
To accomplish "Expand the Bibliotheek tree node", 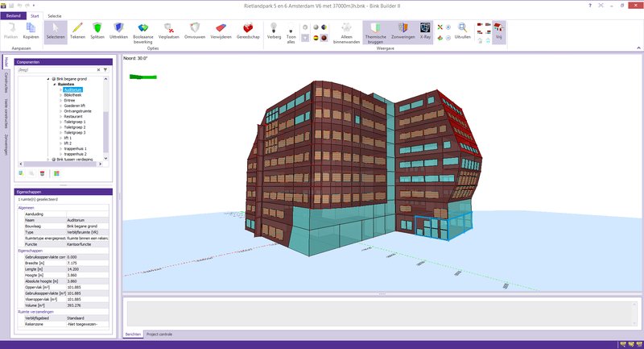I will click(60, 95).
